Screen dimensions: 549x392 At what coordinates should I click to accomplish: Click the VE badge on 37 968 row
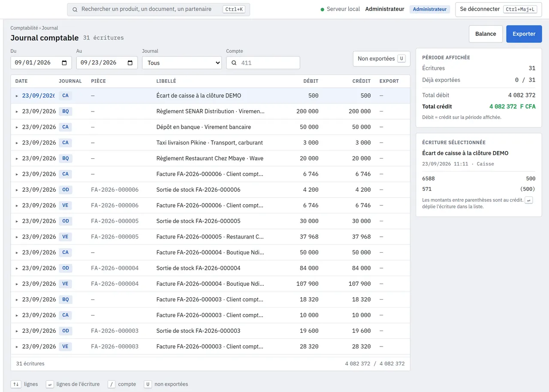tap(65, 237)
